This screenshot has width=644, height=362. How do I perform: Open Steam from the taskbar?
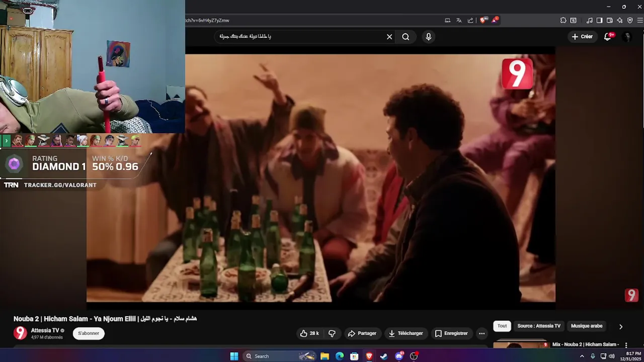tap(384, 356)
